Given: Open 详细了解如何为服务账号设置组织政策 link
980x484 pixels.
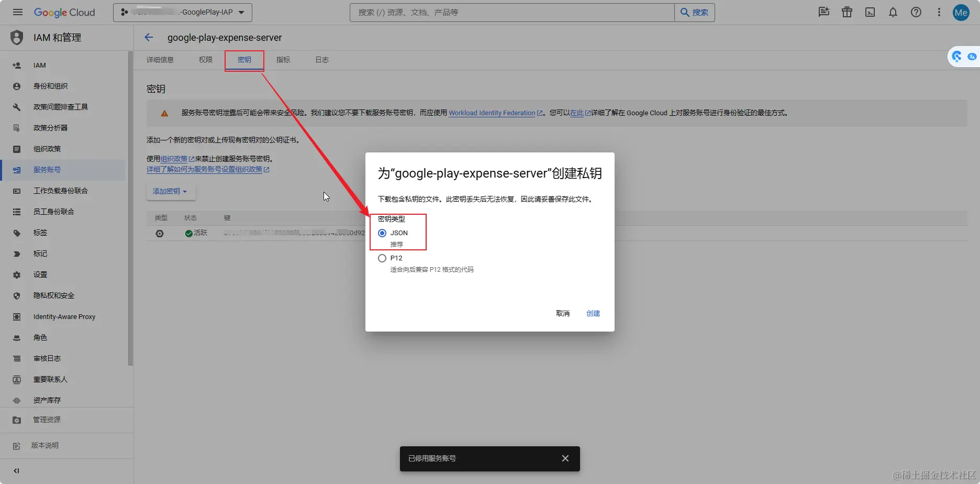Looking at the screenshot, I should click(x=208, y=170).
